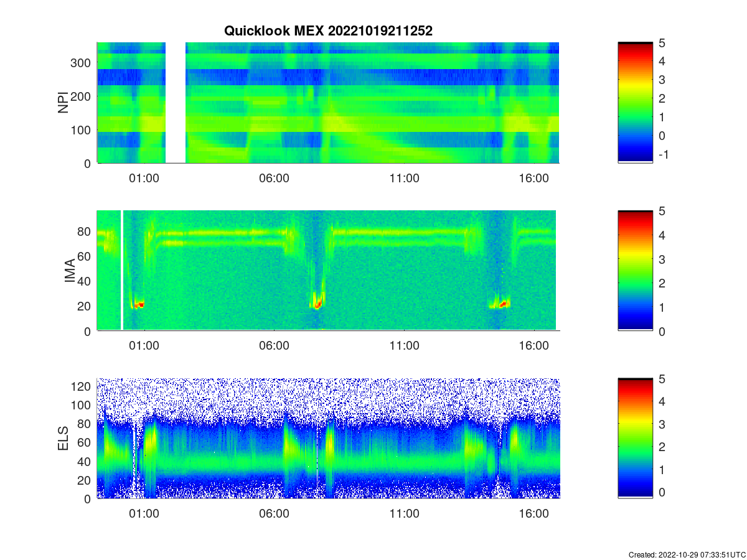
Task: Click the 11:00 time tick under the ELS plot
Action: coord(404,514)
